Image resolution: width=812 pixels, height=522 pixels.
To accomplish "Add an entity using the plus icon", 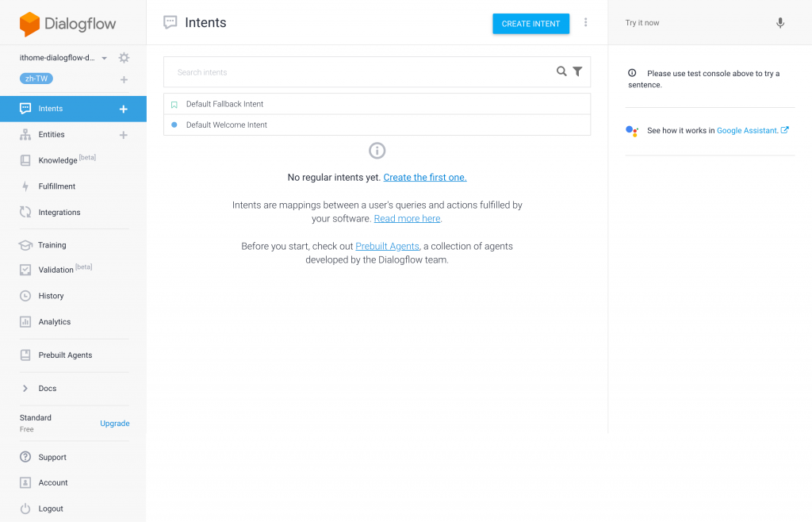I will 123,135.
